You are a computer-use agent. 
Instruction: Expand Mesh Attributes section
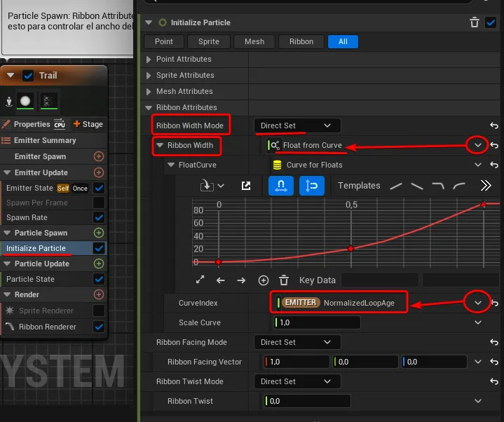pos(149,92)
